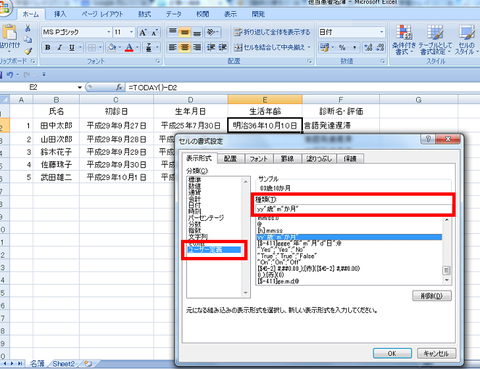Open the 罫線 tab in dialog

pyautogui.click(x=287, y=159)
